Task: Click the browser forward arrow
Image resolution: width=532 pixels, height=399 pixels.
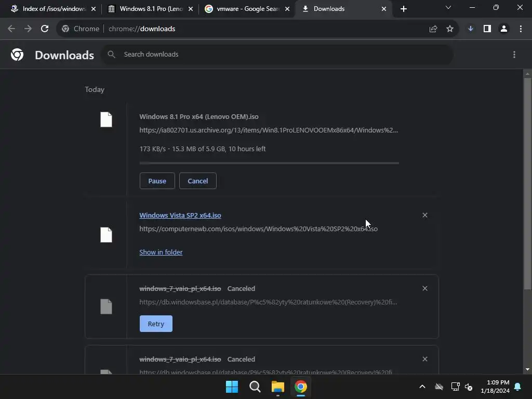Action: (28, 29)
